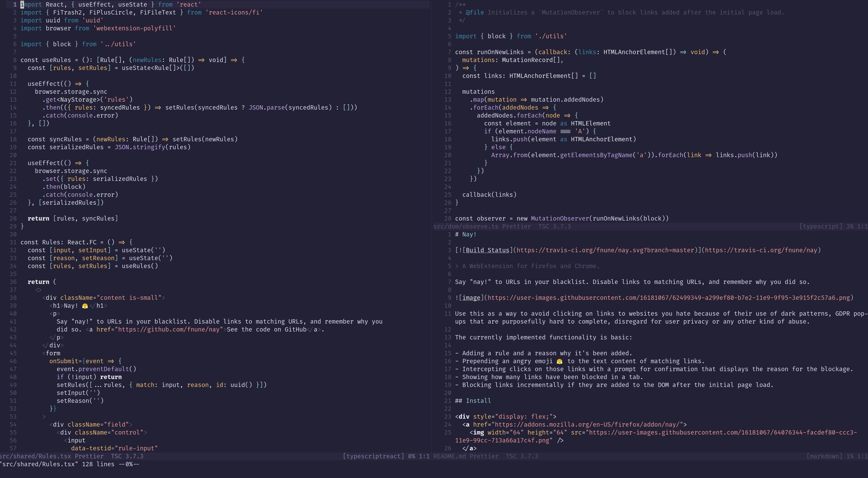
Task: Click the [typescript] filetype indicator
Action: point(820,226)
